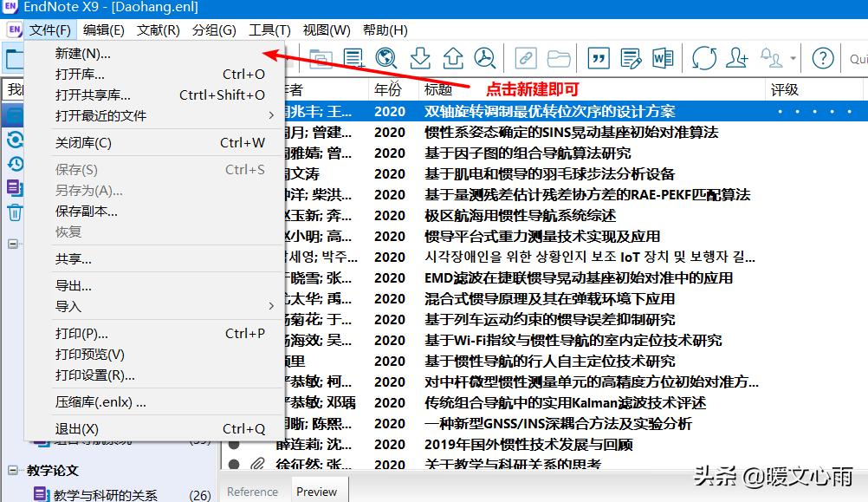The image size is (868, 502).
Task: Click the Insert Citation quote icon
Action: pyautogui.click(x=598, y=58)
